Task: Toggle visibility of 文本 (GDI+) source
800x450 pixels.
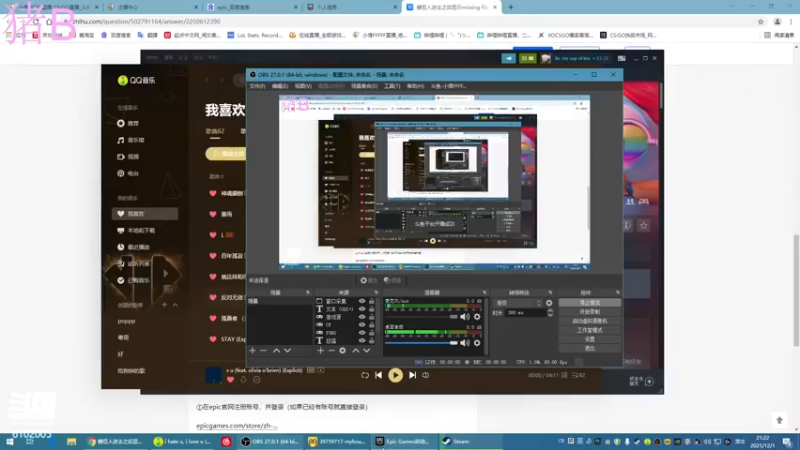Action: pyautogui.click(x=362, y=309)
